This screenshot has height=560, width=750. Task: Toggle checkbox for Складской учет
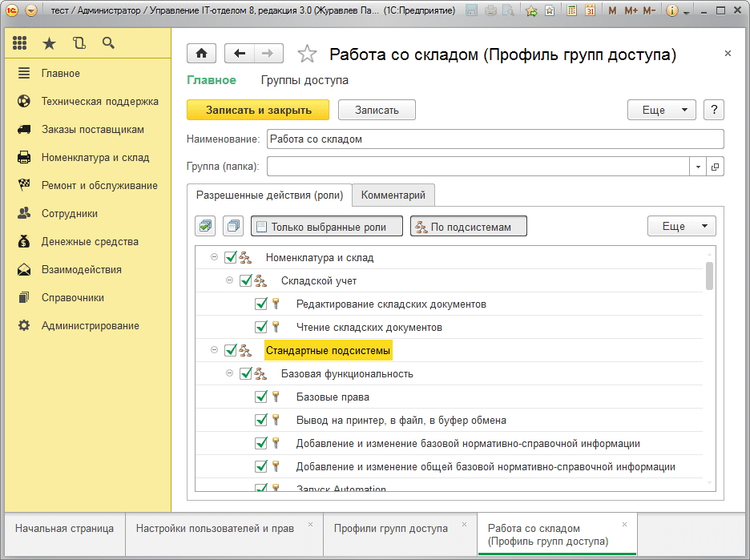click(x=246, y=280)
